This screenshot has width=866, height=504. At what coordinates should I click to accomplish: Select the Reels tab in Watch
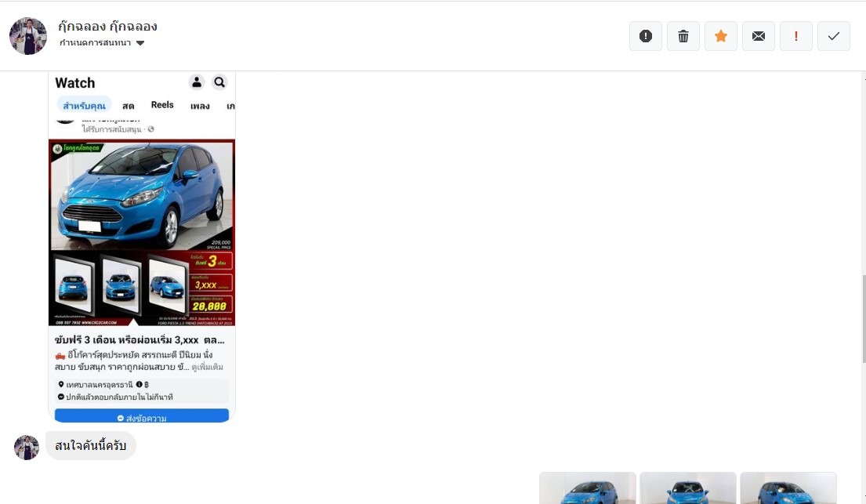pos(162,105)
